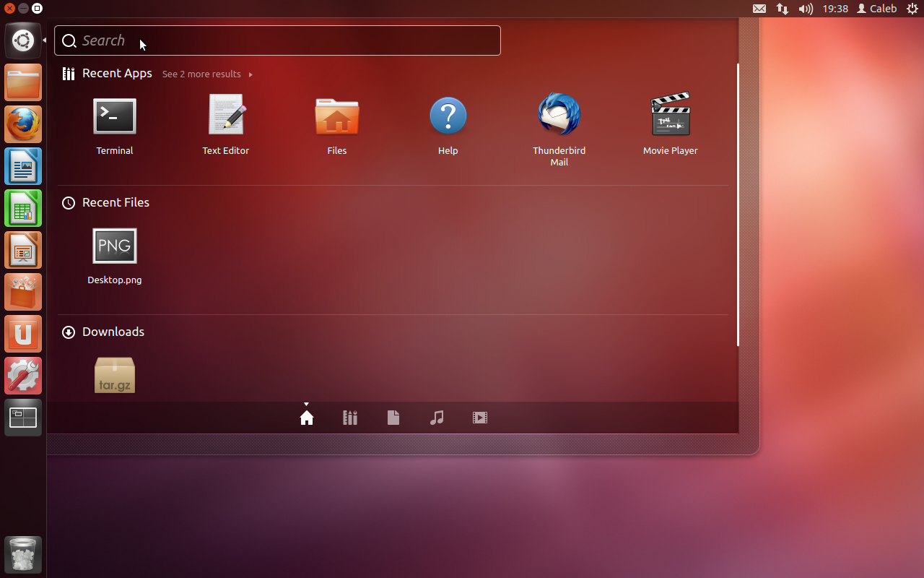
Task: Click inside the Search field
Action: (x=277, y=40)
